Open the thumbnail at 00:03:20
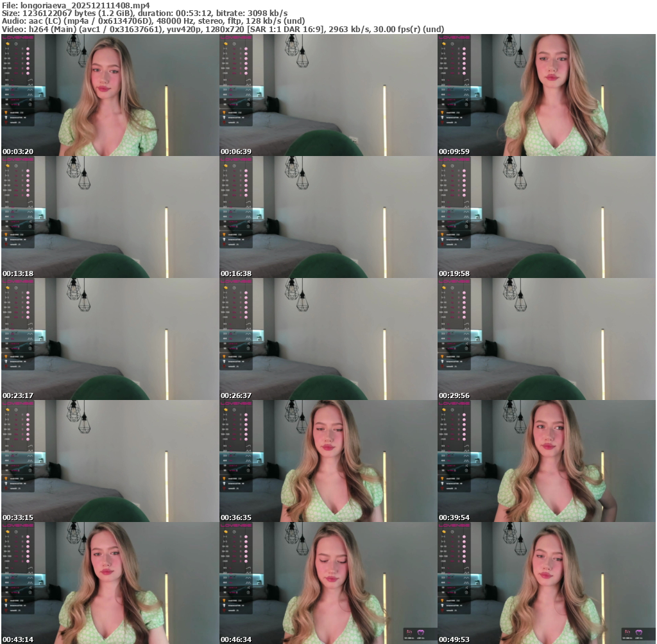 tap(110, 95)
